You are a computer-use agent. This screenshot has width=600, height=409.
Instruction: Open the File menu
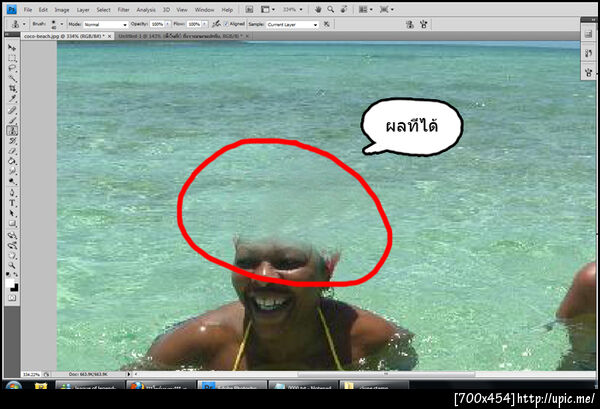[x=28, y=10]
